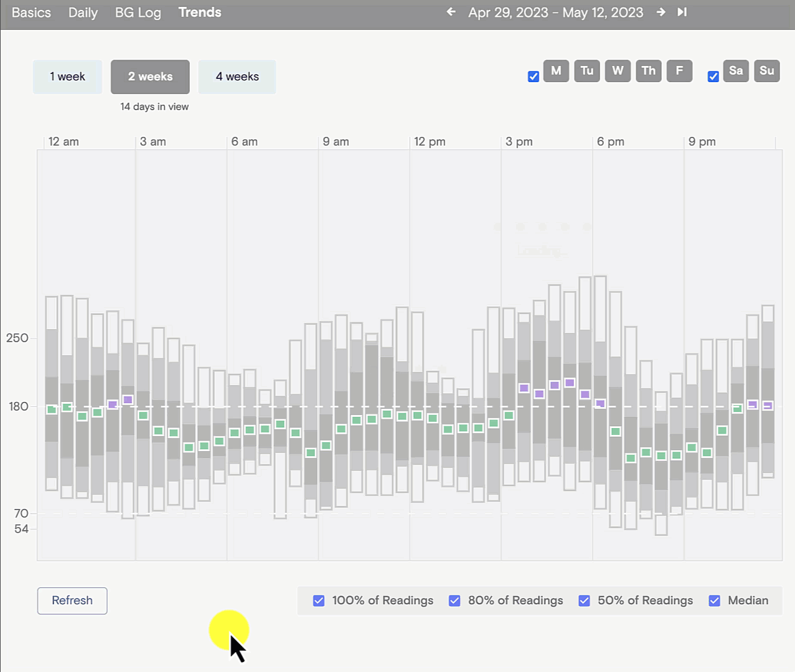
Task: Click the 12 am time axis label
Action: [64, 141]
